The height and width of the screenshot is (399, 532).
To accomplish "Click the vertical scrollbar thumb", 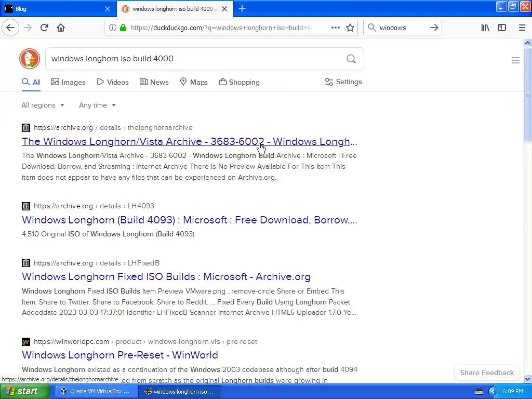I will coord(528,95).
